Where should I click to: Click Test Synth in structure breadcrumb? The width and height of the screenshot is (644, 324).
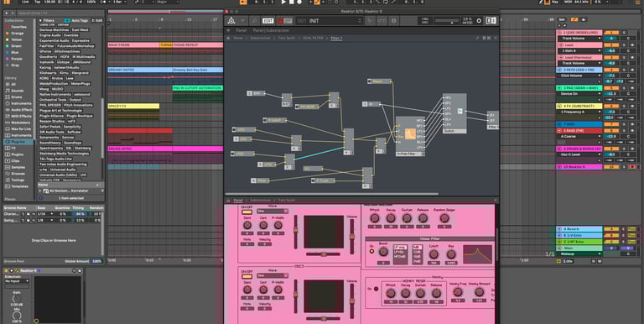click(287, 38)
